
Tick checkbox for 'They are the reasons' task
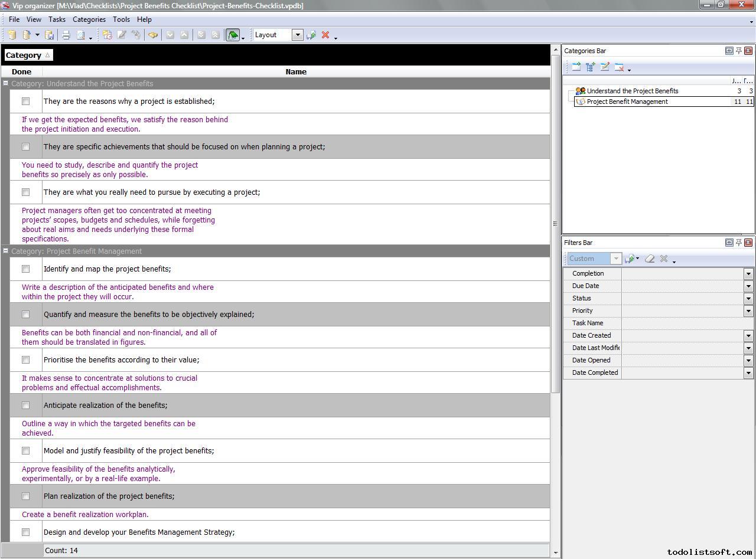25,102
